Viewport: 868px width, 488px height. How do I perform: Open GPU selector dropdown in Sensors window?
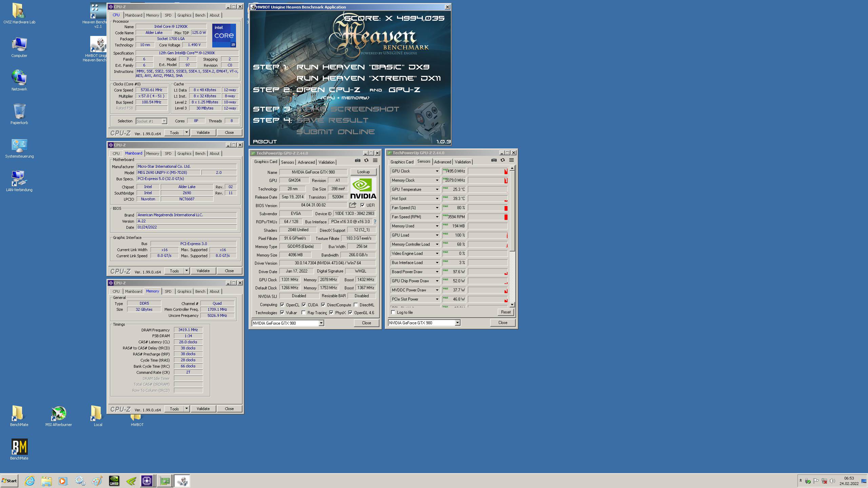[x=457, y=323]
